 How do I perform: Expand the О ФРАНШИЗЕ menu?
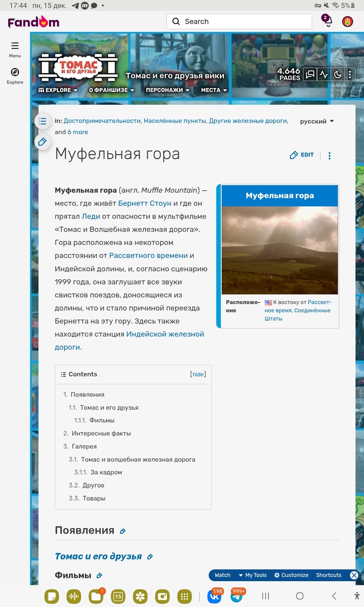coord(112,90)
